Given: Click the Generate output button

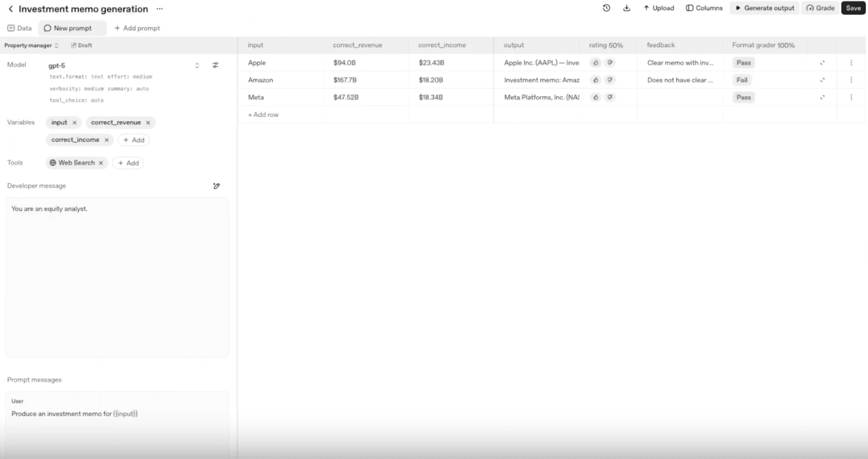Looking at the screenshot, I should [764, 8].
